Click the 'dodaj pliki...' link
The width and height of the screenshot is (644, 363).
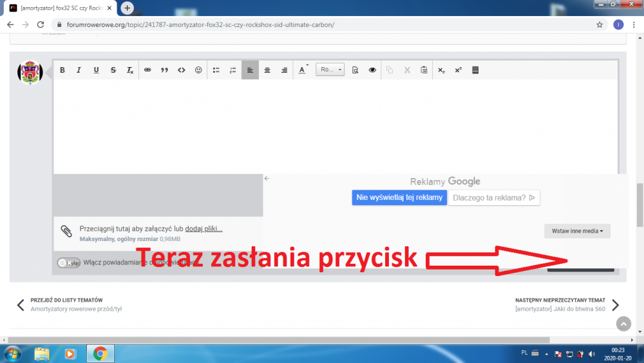click(x=204, y=229)
